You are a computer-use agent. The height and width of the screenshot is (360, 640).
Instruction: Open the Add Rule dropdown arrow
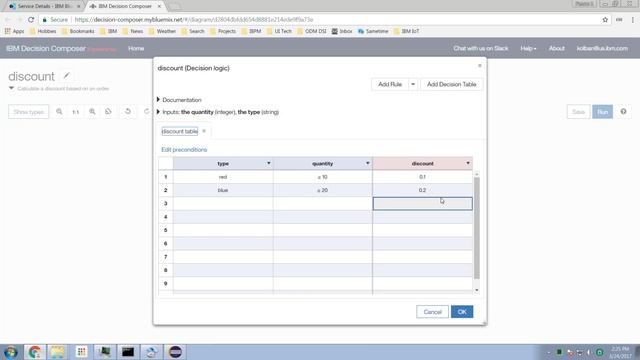pos(413,84)
